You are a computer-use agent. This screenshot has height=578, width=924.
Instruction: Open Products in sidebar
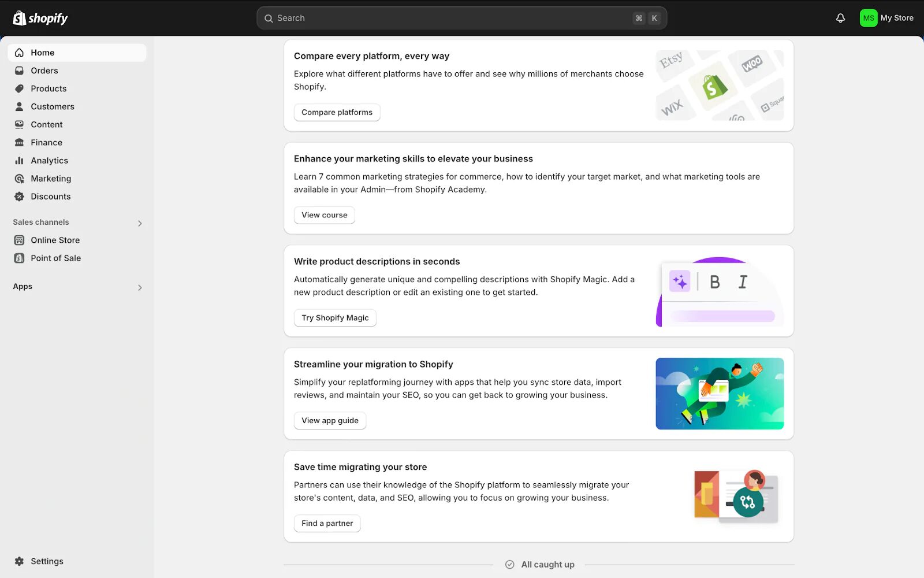77,88
